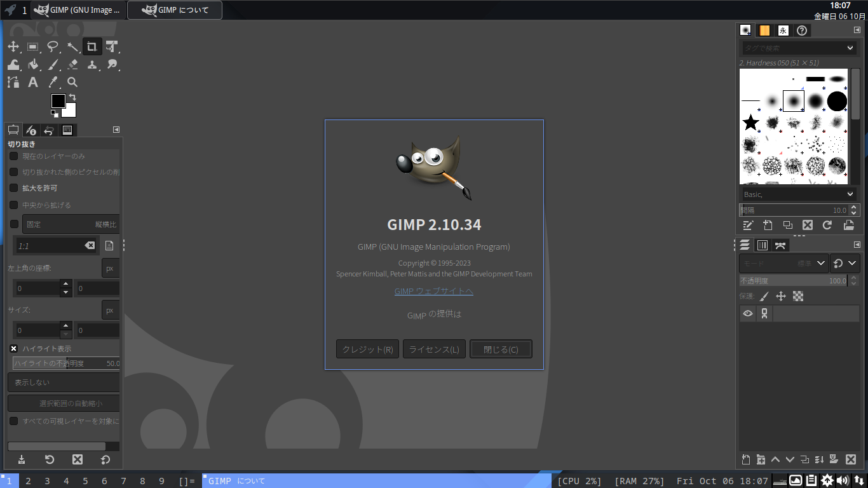Expand the brush tag search dropdown
The height and width of the screenshot is (488, 868).
click(x=850, y=48)
